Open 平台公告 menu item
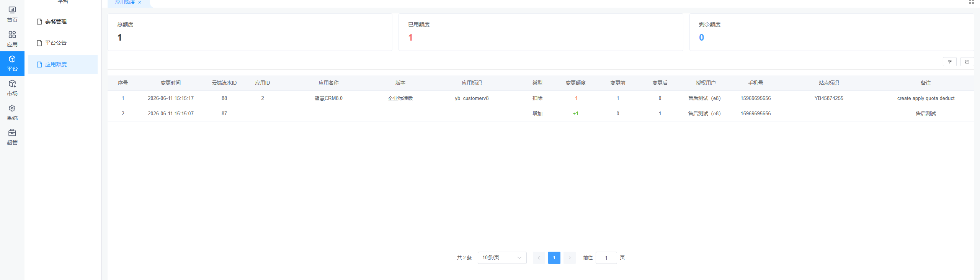 point(63,43)
